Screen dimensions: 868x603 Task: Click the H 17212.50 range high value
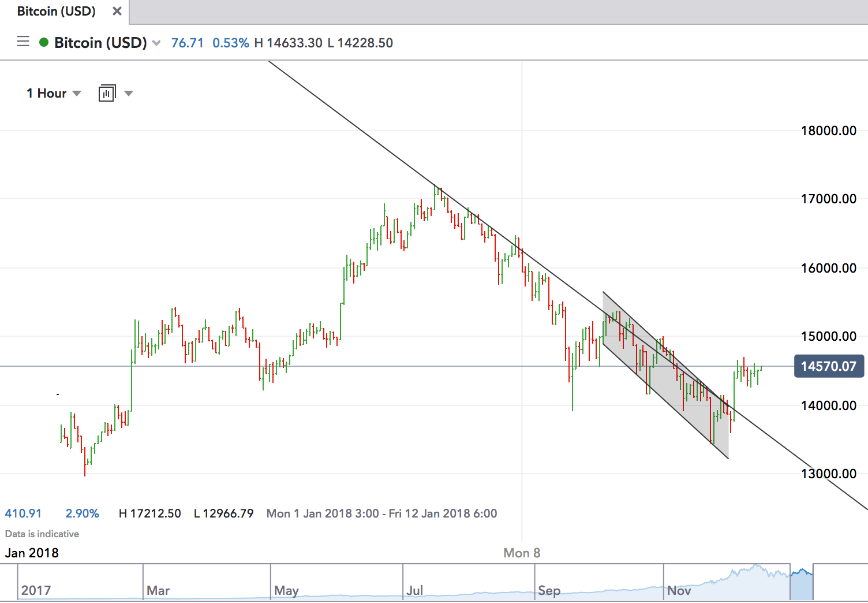point(150,513)
